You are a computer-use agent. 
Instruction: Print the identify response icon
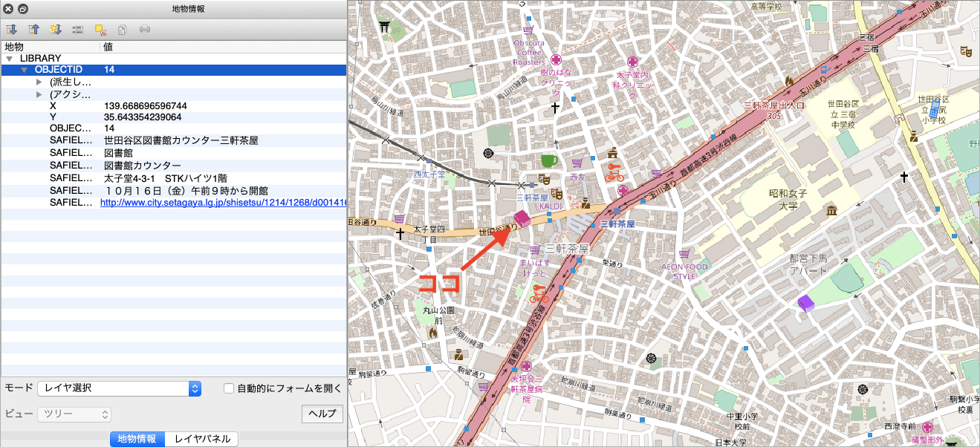(x=144, y=30)
